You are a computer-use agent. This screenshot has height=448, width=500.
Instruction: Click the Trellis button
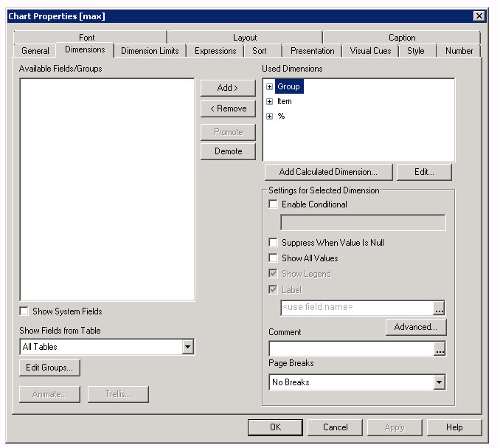point(118,394)
